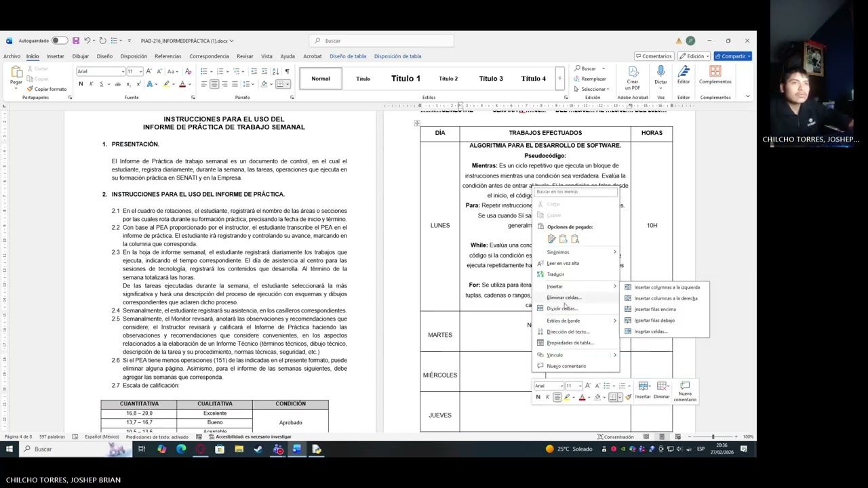Screen dimensions: 868x488
Task: Click Leer en voz alta icon
Action: tap(540, 263)
